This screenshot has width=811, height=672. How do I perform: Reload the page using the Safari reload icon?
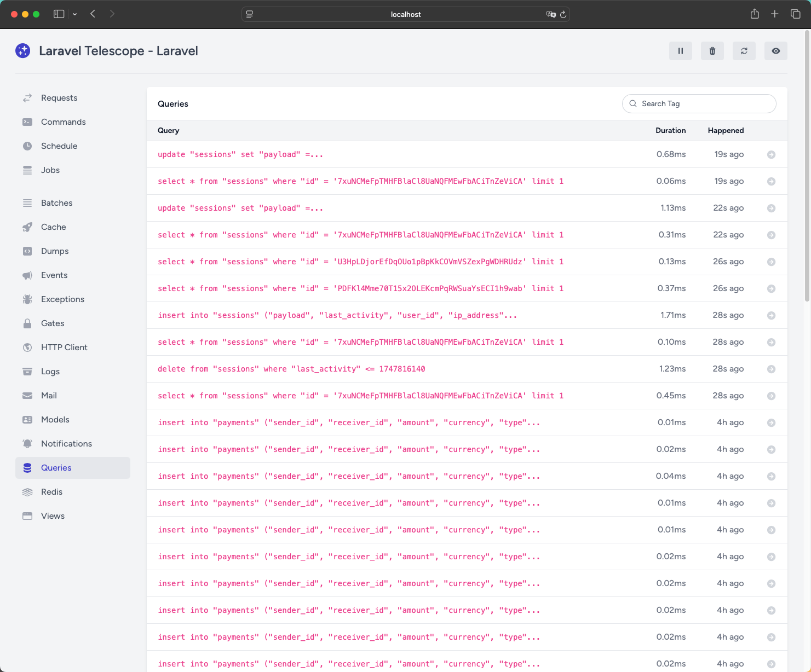tap(563, 14)
